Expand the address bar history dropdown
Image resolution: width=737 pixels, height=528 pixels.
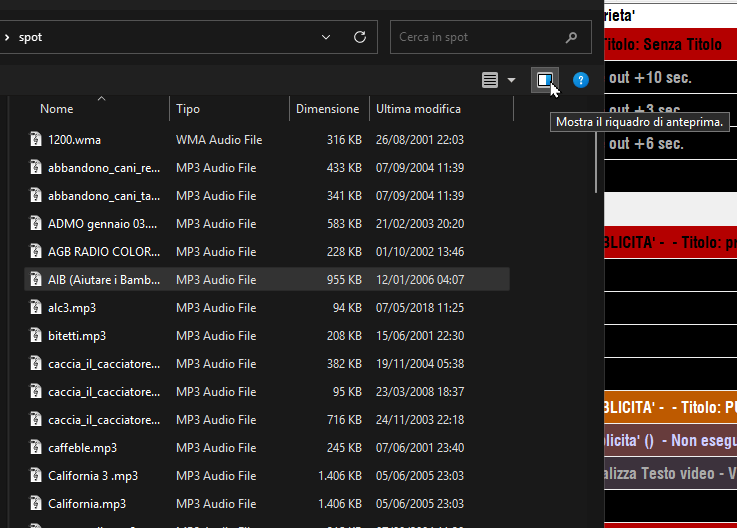326,37
